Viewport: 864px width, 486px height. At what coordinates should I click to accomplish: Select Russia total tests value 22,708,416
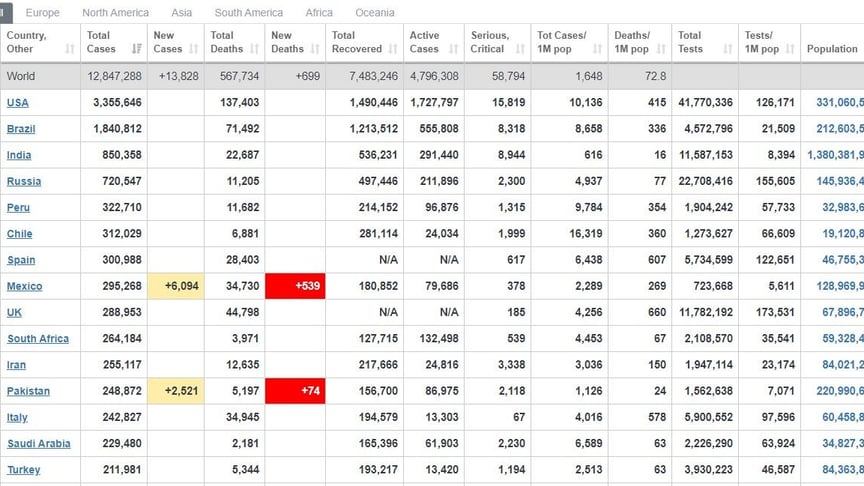coord(705,181)
